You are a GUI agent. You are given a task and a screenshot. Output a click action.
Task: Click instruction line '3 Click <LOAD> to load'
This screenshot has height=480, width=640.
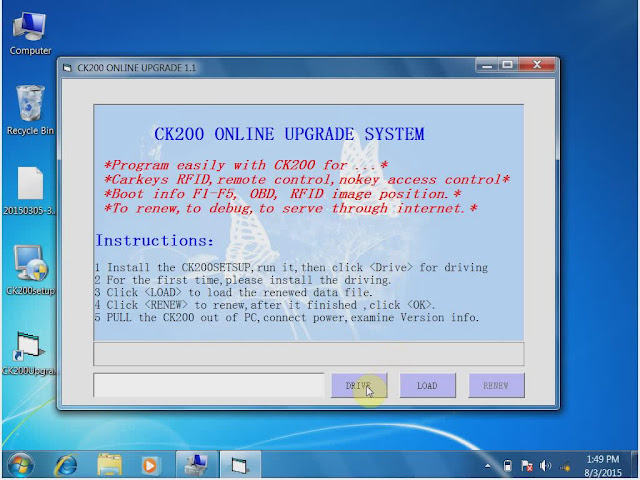click(233, 293)
